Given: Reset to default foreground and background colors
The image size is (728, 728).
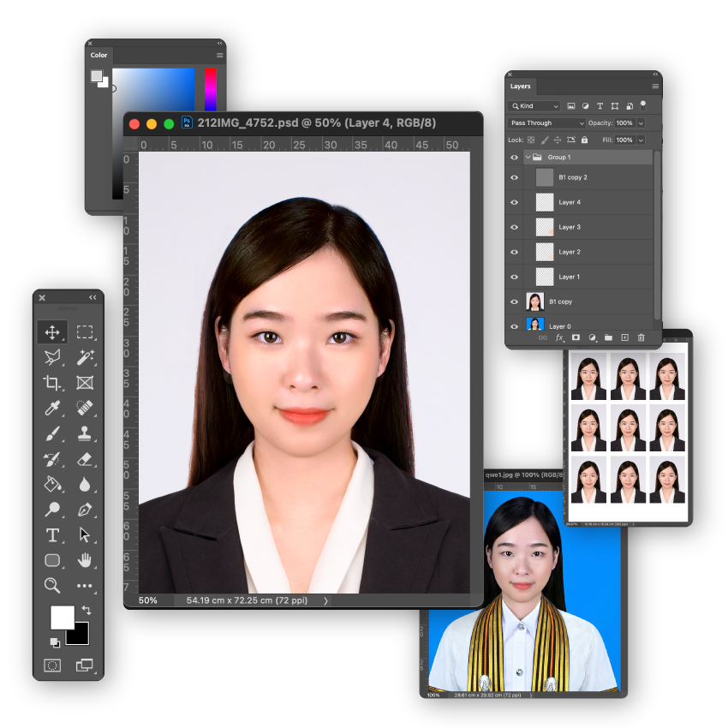Looking at the screenshot, I should click(x=55, y=642).
